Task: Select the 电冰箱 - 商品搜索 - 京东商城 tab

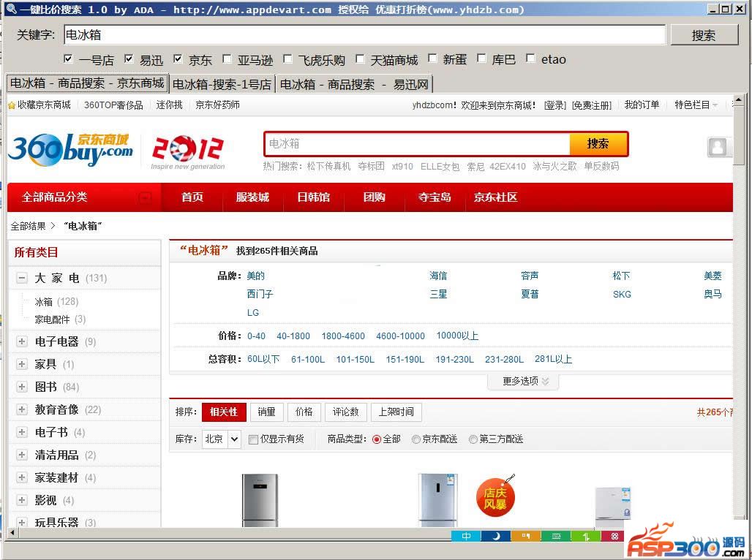Action: (x=87, y=83)
